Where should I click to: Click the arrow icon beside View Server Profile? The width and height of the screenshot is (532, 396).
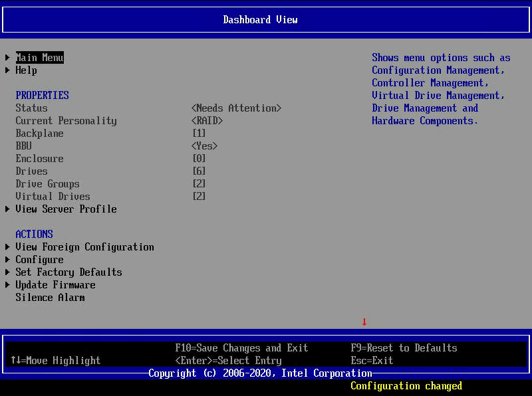[x=7, y=209]
